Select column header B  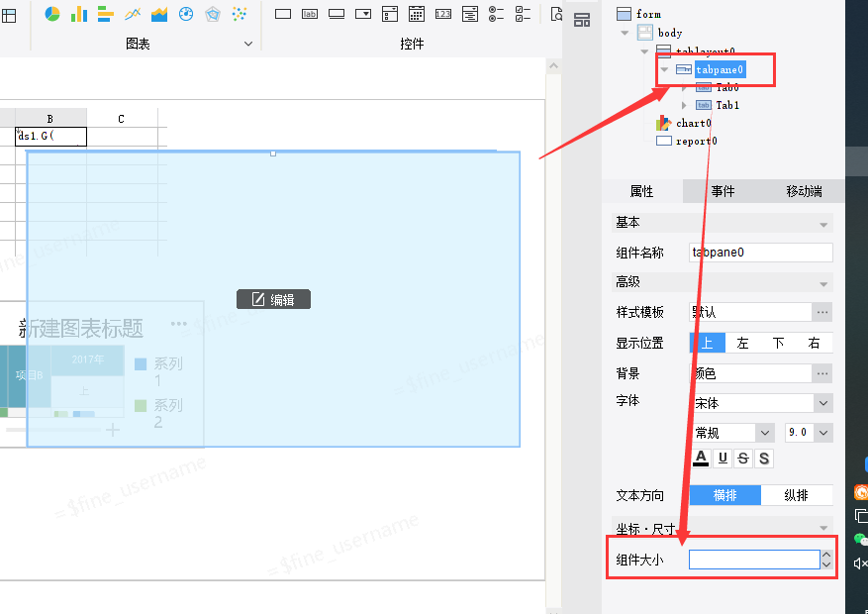(x=50, y=118)
